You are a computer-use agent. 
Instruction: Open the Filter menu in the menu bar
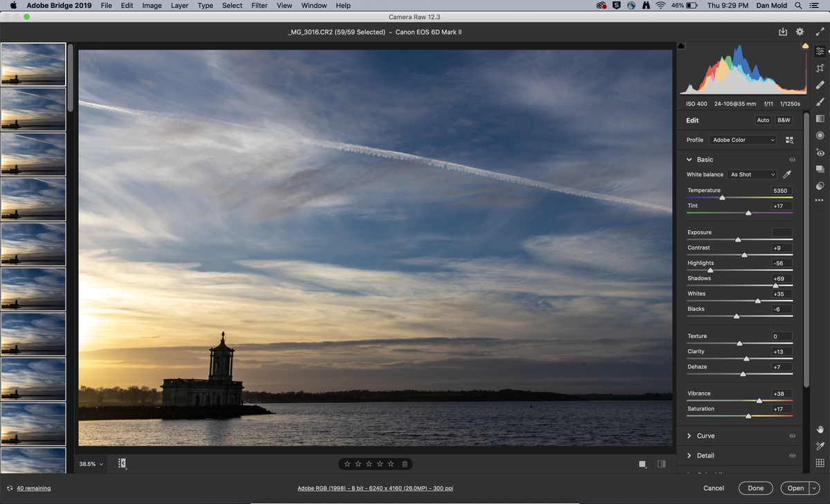259,6
